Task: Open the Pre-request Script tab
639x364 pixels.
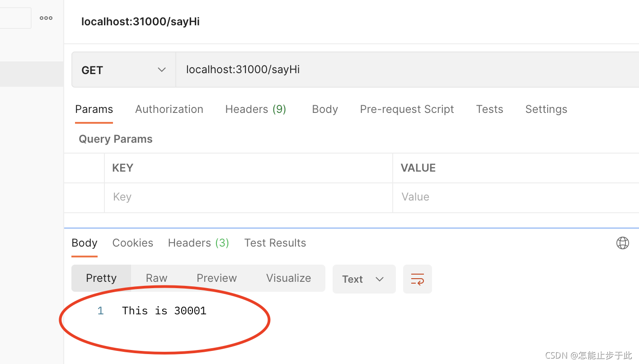Action: click(407, 109)
